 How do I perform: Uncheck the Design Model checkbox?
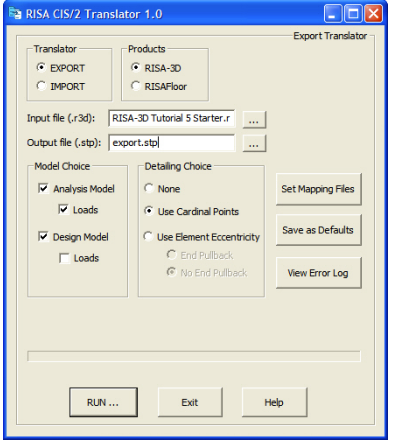pos(43,237)
